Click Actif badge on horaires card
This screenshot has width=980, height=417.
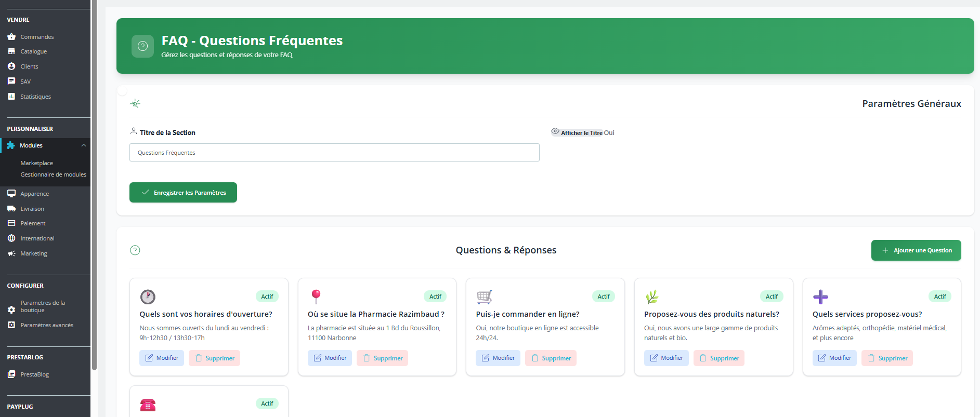[x=267, y=297]
